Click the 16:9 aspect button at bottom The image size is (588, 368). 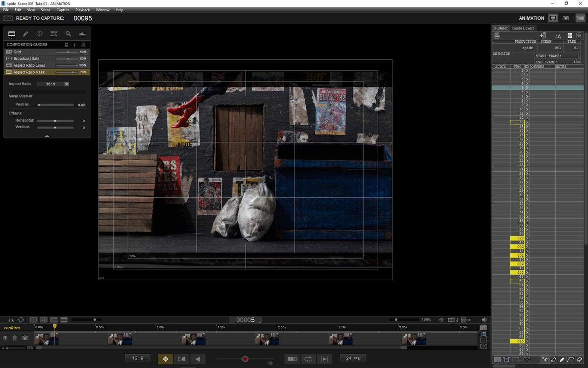tap(138, 359)
